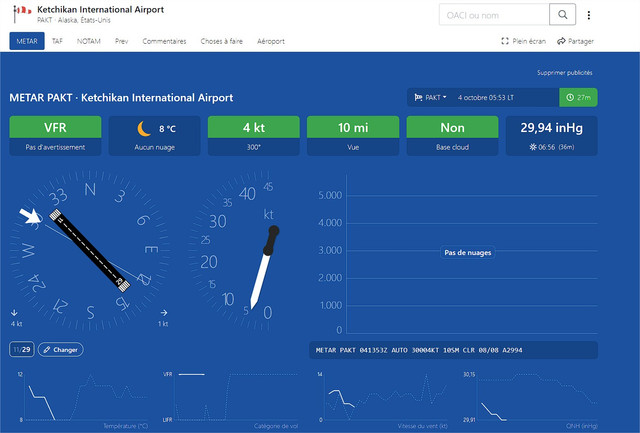
Task: Click the crosswind right arrow icon
Action: [x=164, y=313]
